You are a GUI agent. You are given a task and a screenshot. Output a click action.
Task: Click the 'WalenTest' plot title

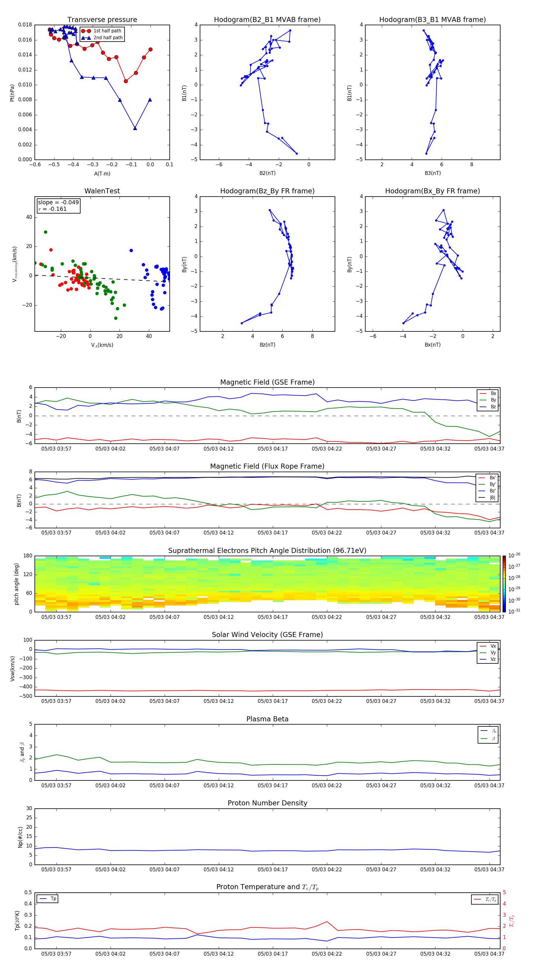(x=102, y=191)
